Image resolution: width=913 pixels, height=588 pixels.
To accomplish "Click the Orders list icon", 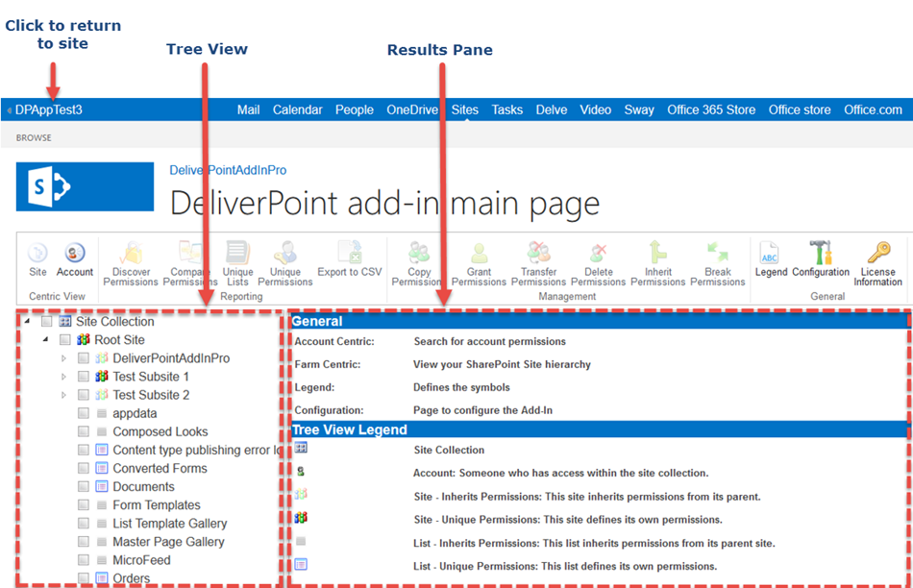I will click(102, 578).
